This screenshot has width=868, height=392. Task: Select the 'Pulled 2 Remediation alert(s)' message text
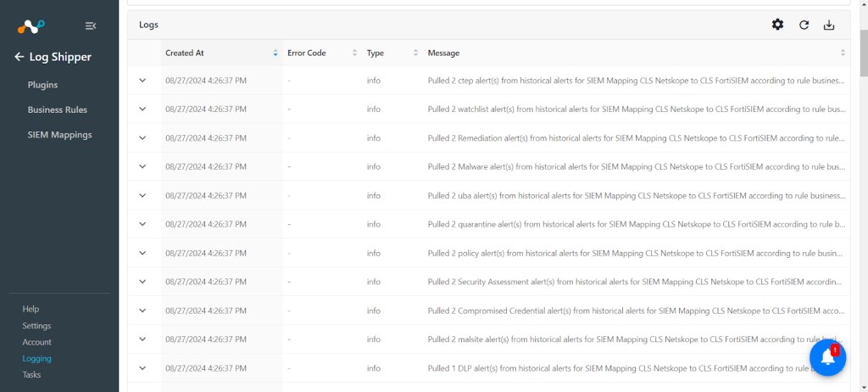pyautogui.click(x=637, y=138)
